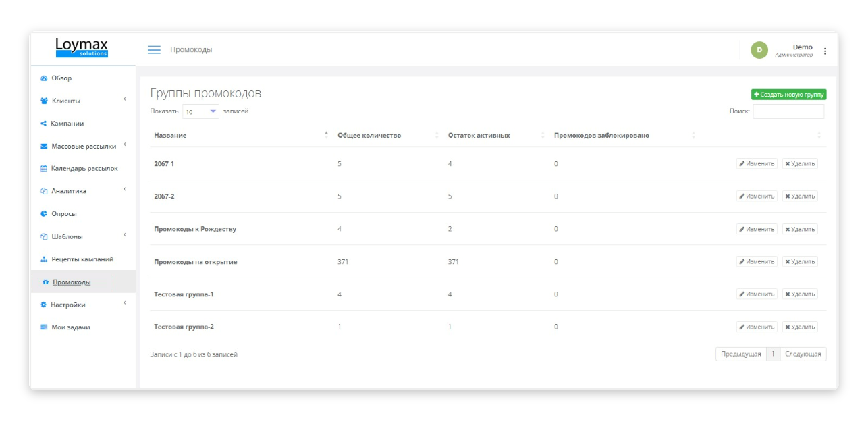Image resolution: width=868 pixels, height=422 pixels.
Task: Delete the Тестовая группа-2 group
Action: pyautogui.click(x=800, y=327)
